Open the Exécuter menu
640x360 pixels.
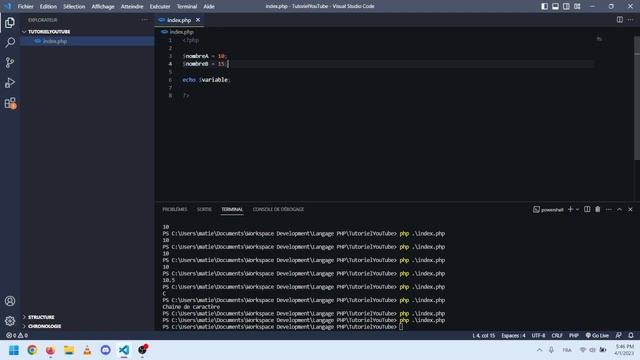click(160, 6)
